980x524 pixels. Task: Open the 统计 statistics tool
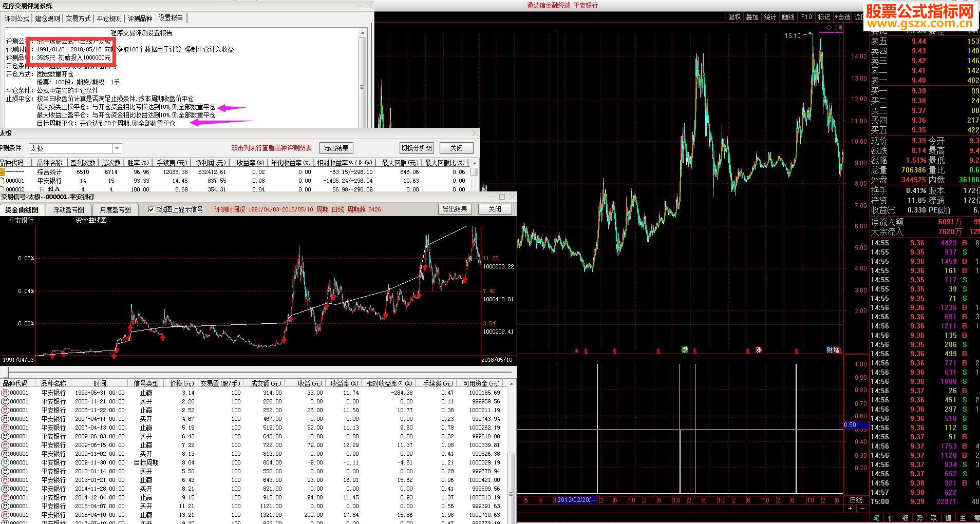(770, 17)
